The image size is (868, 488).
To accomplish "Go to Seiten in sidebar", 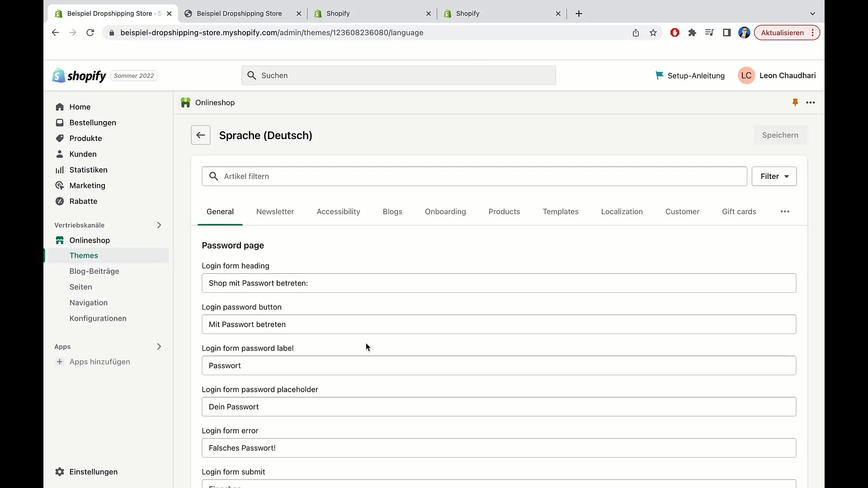I will click(x=80, y=287).
